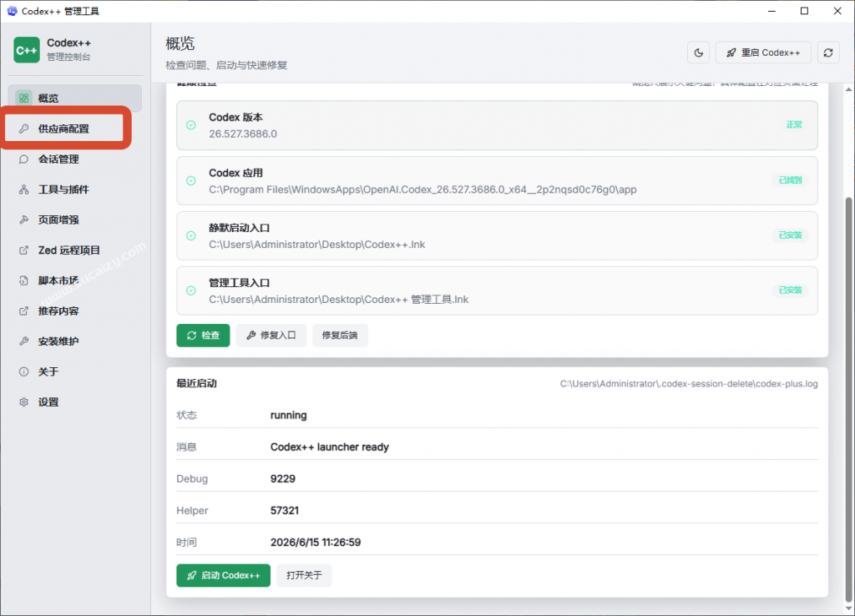The image size is (855, 616).
Task: Click nodes icon beside 工具与插件
Action: pos(23,189)
